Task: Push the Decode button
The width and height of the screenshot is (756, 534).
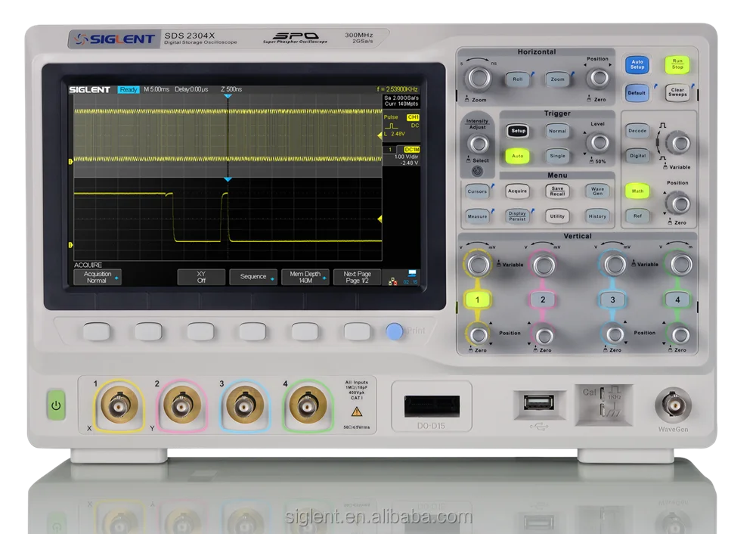Action: click(637, 131)
